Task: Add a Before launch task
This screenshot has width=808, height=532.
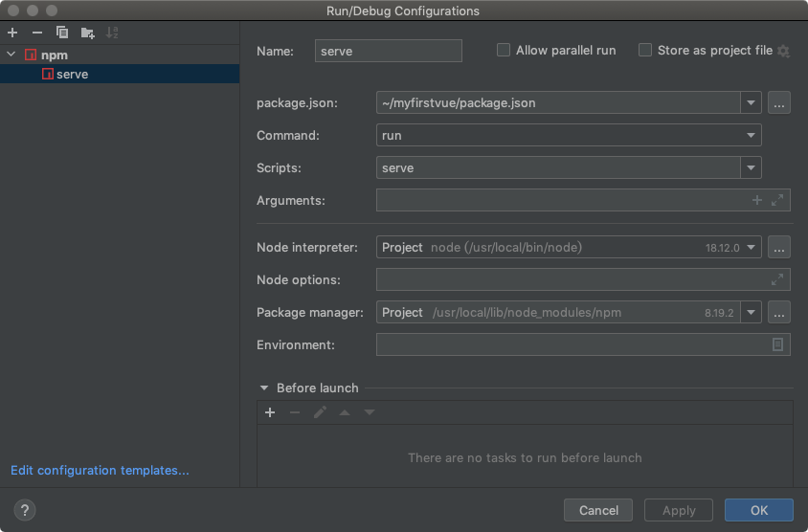Action: [270, 412]
